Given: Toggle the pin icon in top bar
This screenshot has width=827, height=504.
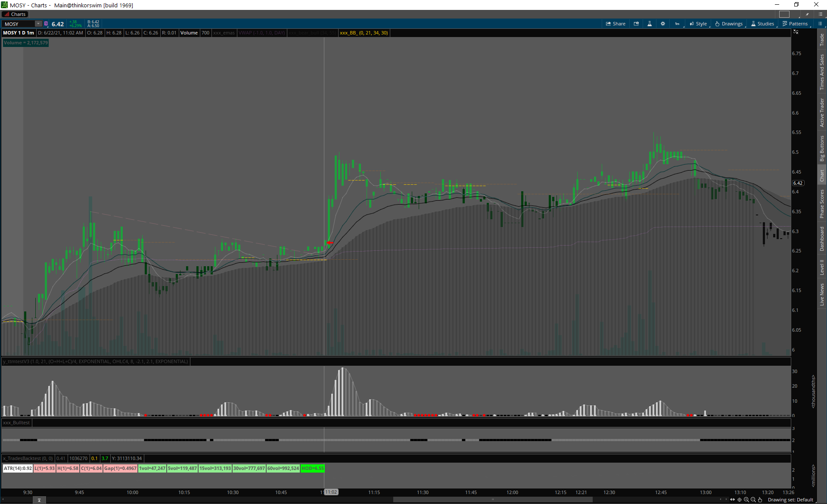Looking at the screenshot, I should (x=807, y=14).
